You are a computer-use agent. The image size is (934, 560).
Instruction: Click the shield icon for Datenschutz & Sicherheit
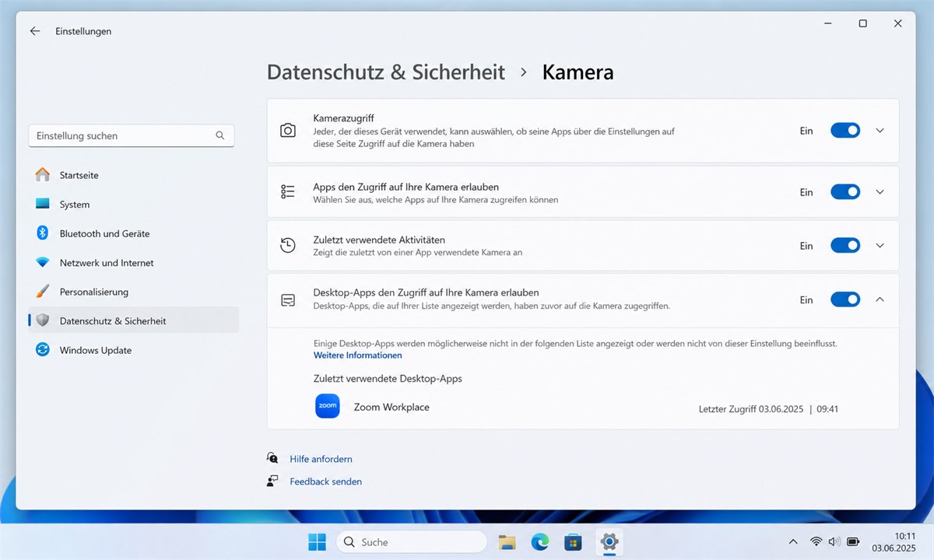[x=43, y=320]
